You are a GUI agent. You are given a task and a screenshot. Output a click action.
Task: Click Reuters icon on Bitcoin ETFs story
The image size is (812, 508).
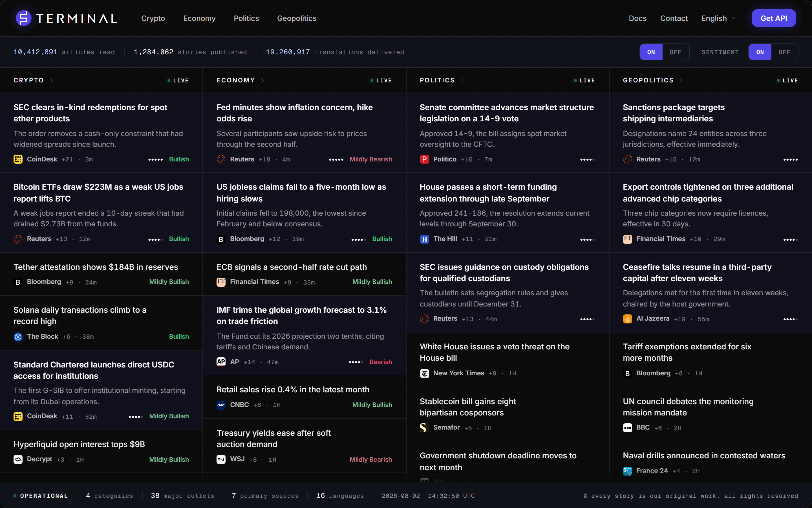pyautogui.click(x=18, y=239)
